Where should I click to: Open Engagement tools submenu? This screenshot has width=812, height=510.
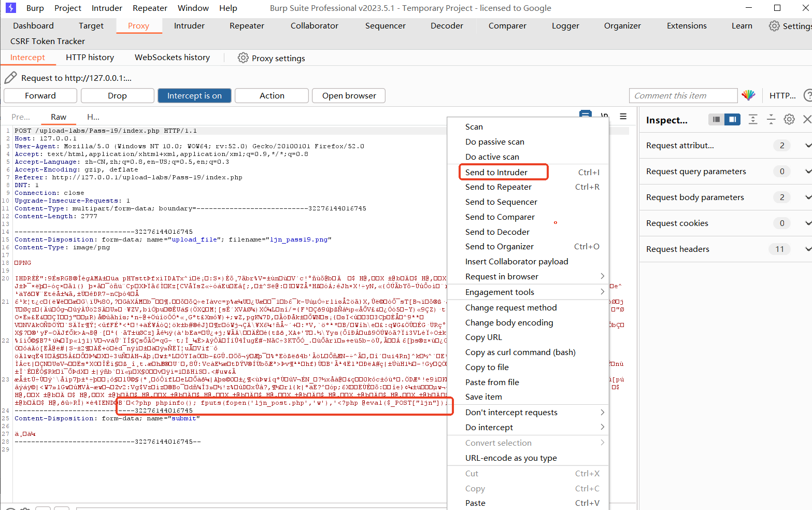pyautogui.click(x=528, y=292)
